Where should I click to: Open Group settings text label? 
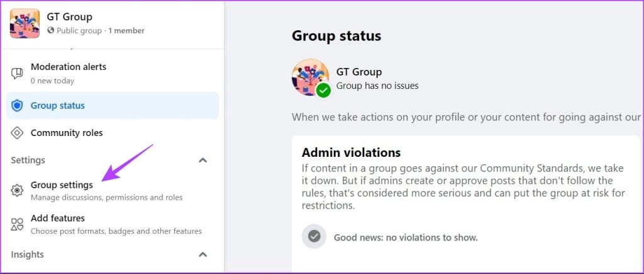pos(62,185)
